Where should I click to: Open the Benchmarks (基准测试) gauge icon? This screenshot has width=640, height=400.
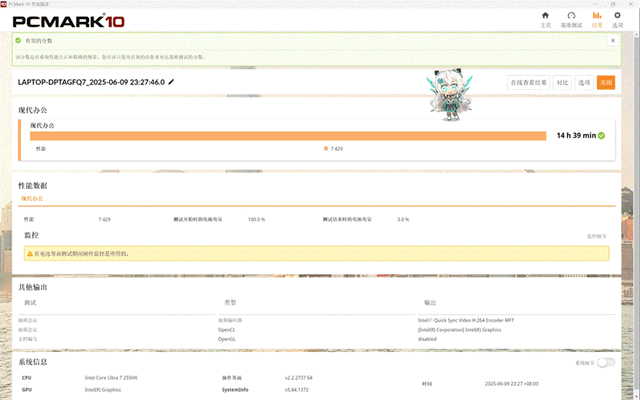point(571,16)
